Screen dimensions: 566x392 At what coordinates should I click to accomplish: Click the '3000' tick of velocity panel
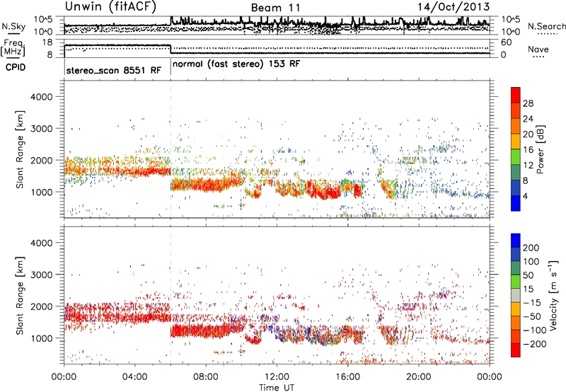click(42, 275)
